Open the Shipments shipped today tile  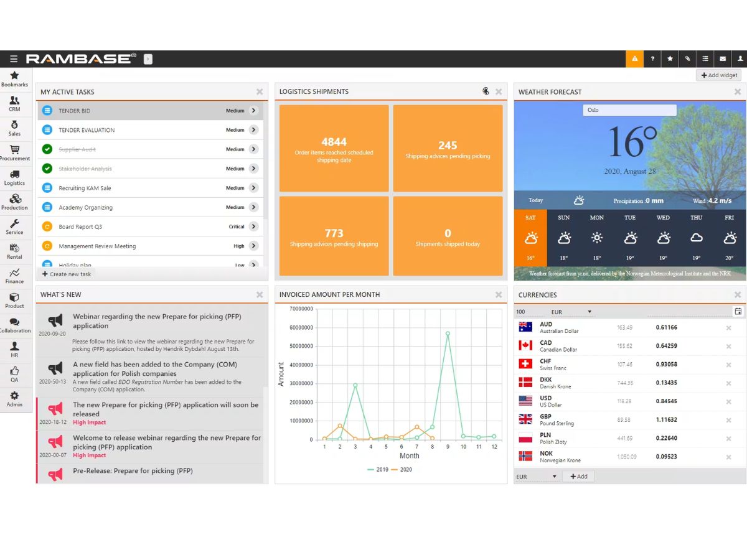[448, 236]
